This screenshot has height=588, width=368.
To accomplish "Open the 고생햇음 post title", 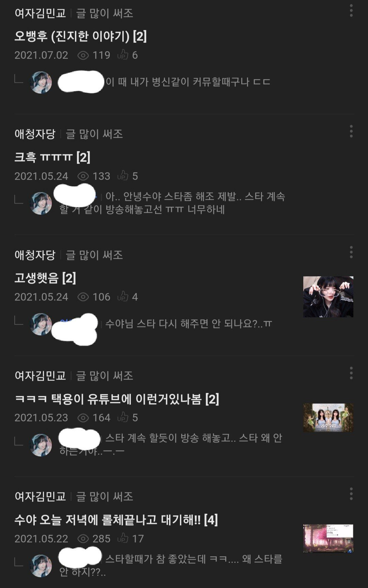I will point(45,278).
